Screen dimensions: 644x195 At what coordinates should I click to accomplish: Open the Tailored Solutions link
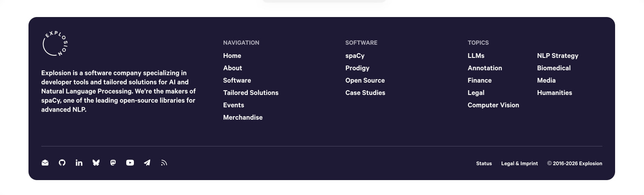[x=251, y=93]
